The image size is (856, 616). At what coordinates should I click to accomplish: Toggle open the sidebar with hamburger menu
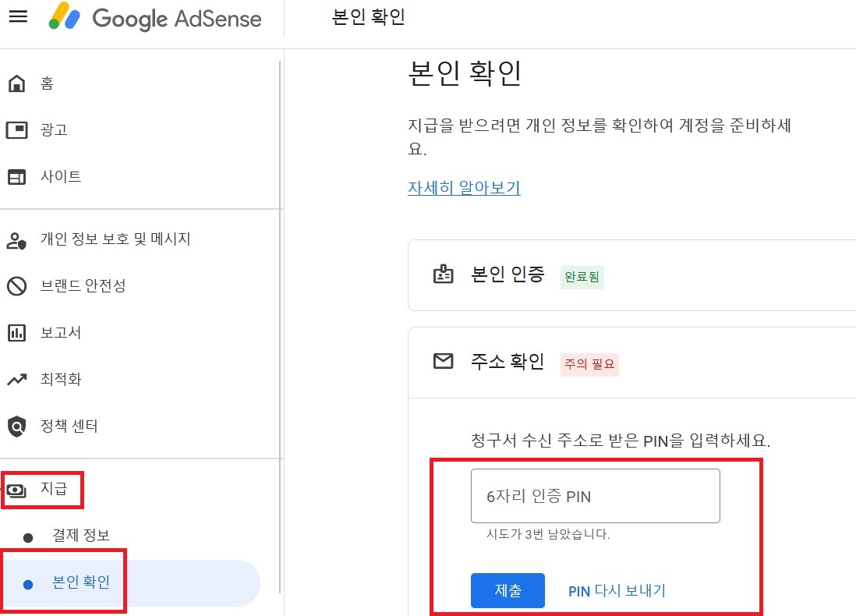click(x=18, y=16)
